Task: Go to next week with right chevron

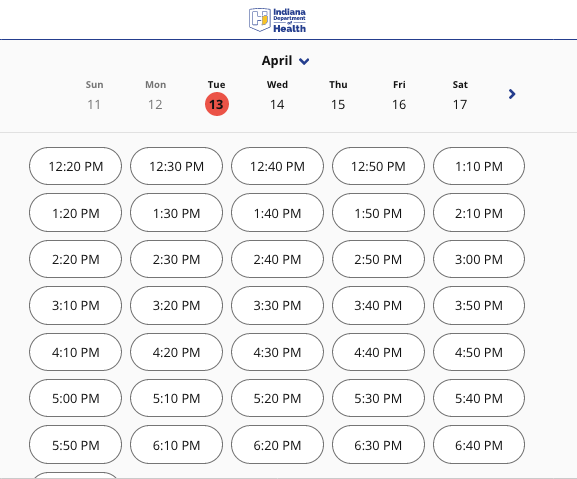Action: coord(512,94)
